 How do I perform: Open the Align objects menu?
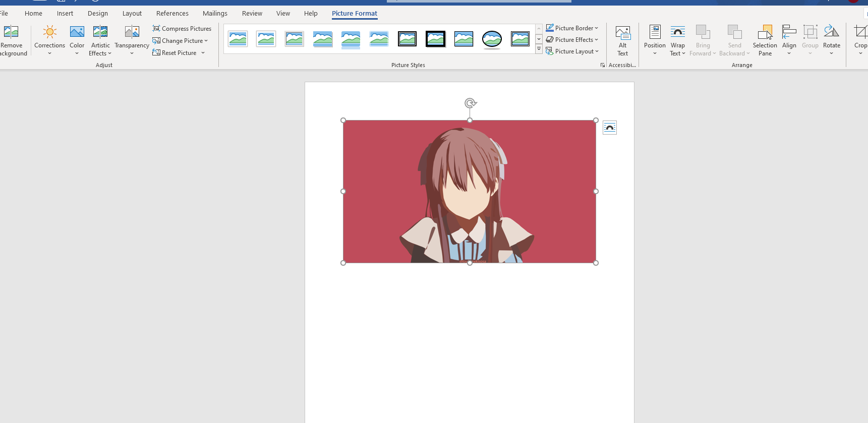789,40
